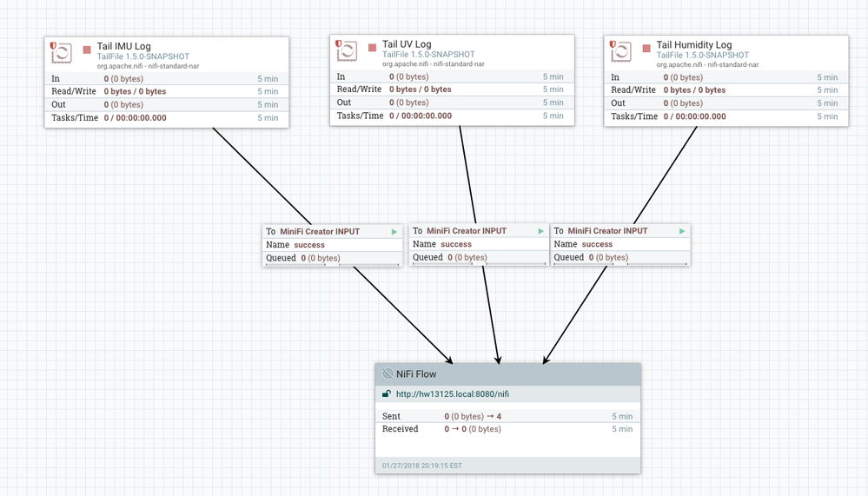Select the Tail Humidity Log processor title
This screenshot has height=496, width=868.
[693, 45]
